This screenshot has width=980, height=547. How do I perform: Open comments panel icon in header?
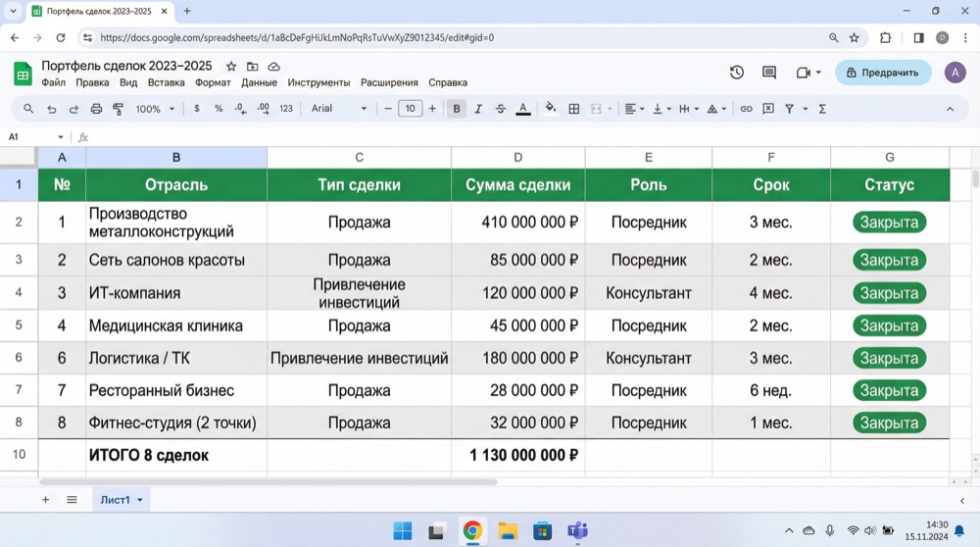click(769, 73)
